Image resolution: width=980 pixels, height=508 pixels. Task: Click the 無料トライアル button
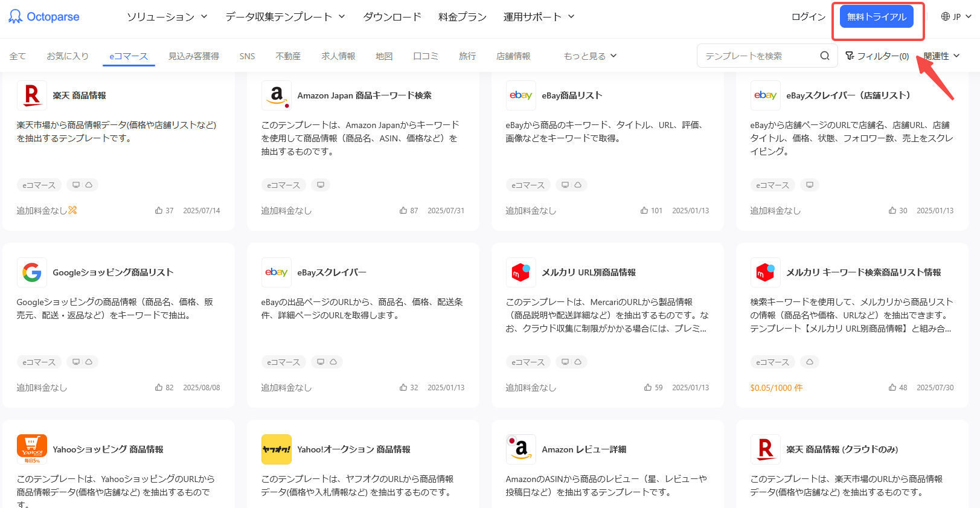pyautogui.click(x=876, y=17)
